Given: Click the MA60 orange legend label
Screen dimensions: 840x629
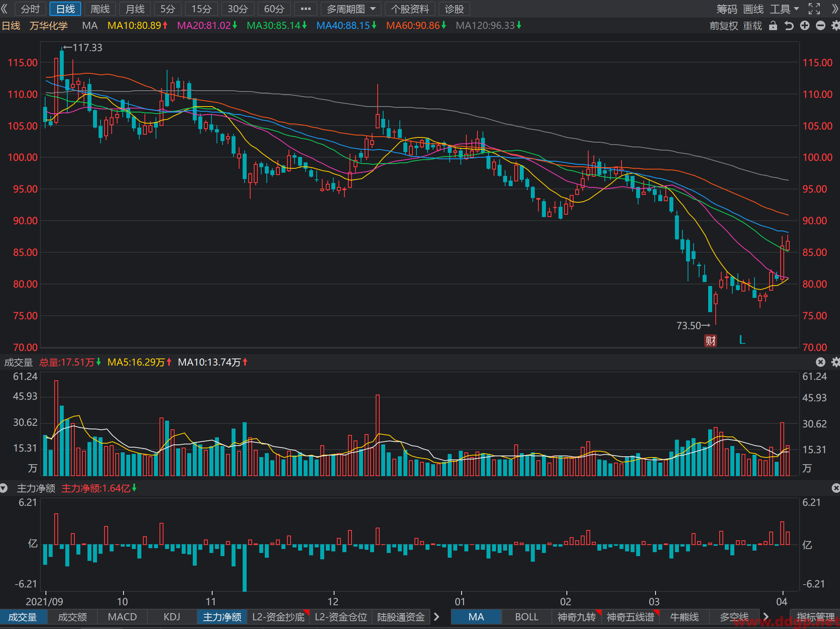Looking at the screenshot, I should point(416,26).
